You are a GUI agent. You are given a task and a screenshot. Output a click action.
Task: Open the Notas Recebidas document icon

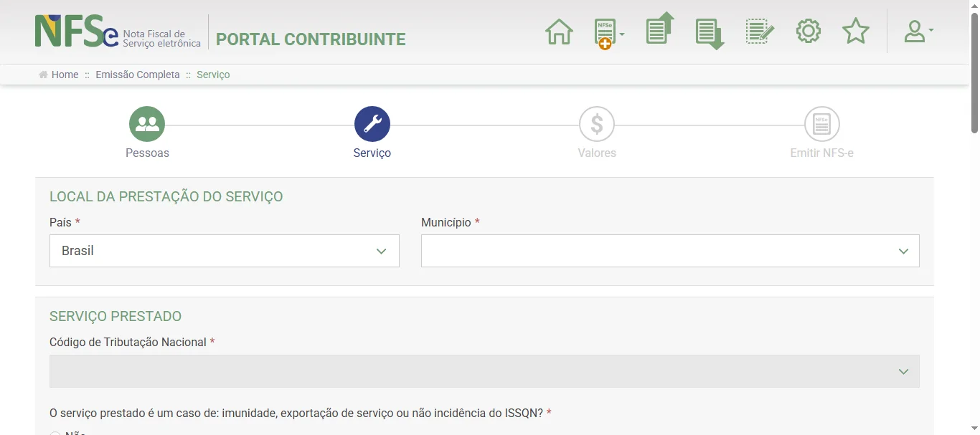708,31
